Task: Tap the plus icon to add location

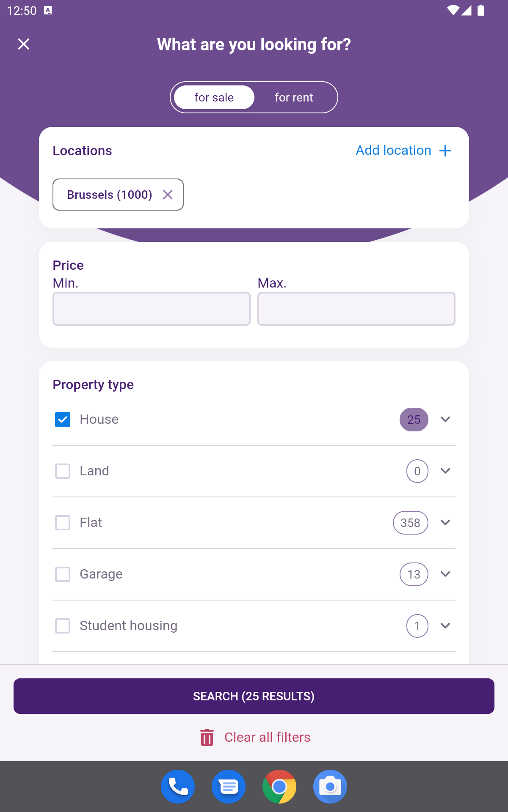Action: 445,151
